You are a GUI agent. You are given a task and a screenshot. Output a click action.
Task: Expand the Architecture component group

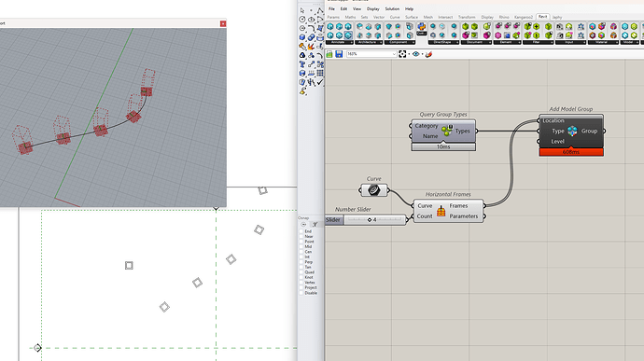pyautogui.click(x=369, y=42)
